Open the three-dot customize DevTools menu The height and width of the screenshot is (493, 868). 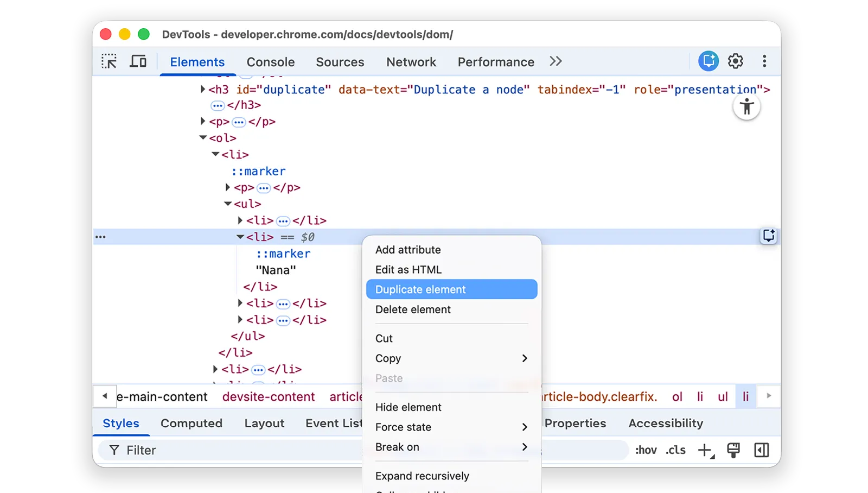point(764,61)
